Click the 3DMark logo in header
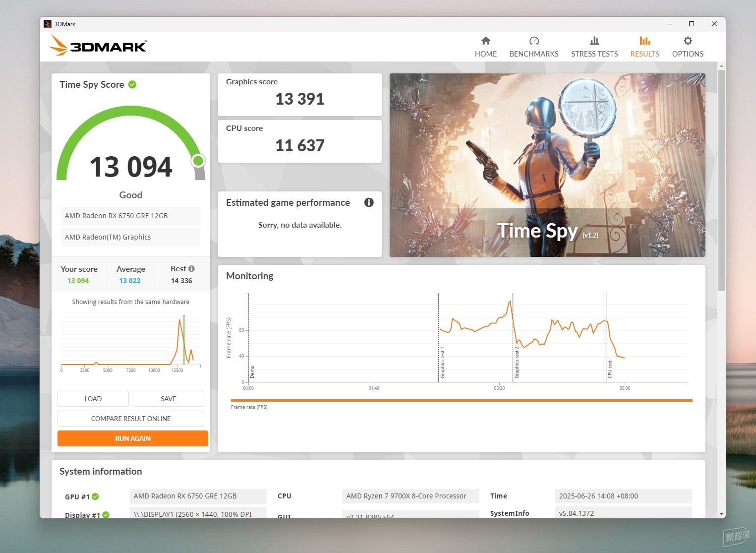The width and height of the screenshot is (756, 553). 98,46
